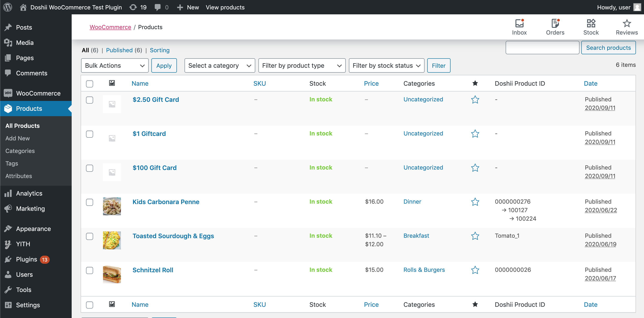Open the Rolls & Burgers category link
Screen dimensions: 644x318
[424, 270]
